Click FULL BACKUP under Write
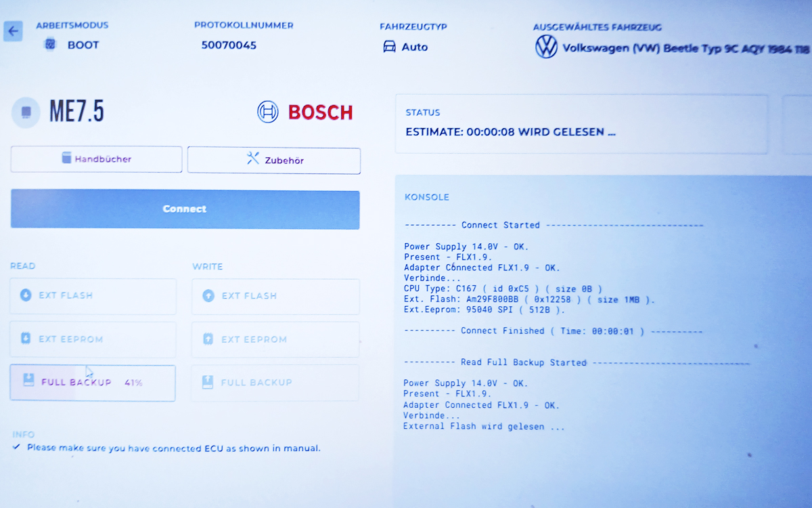Image resolution: width=812 pixels, height=508 pixels. [x=275, y=383]
